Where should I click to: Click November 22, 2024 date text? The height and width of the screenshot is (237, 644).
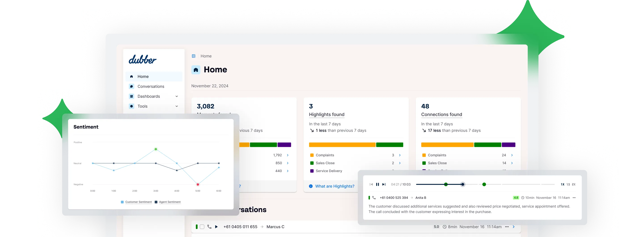(210, 86)
